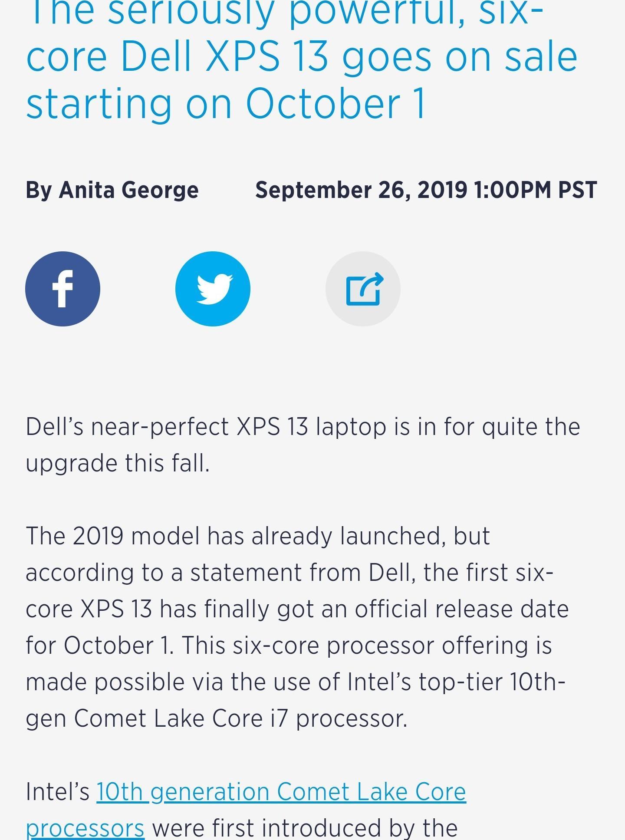This screenshot has height=840, width=625.
Task: Click "gen Comet Lake Core i7 processor." text
Action: click(217, 718)
